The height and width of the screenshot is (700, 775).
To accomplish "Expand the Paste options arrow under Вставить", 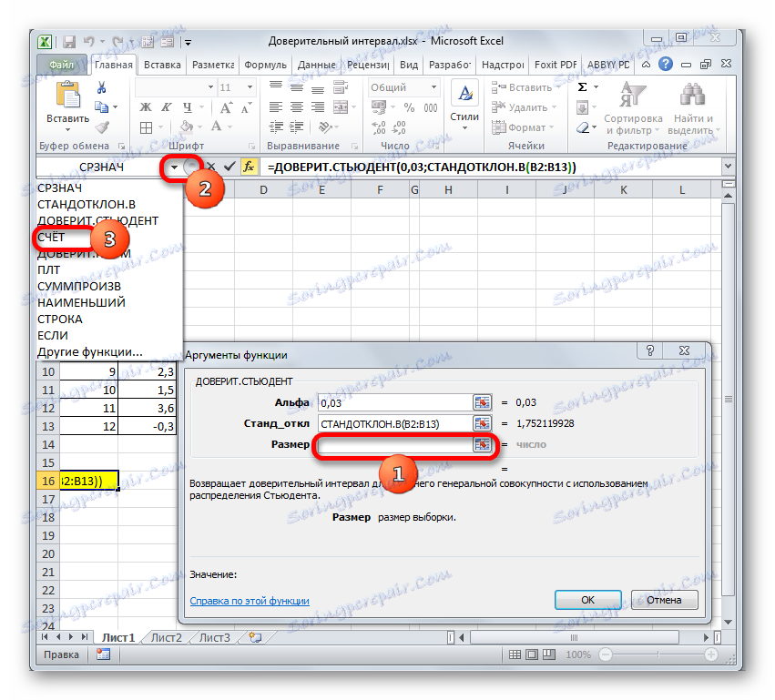I will tap(68, 130).
